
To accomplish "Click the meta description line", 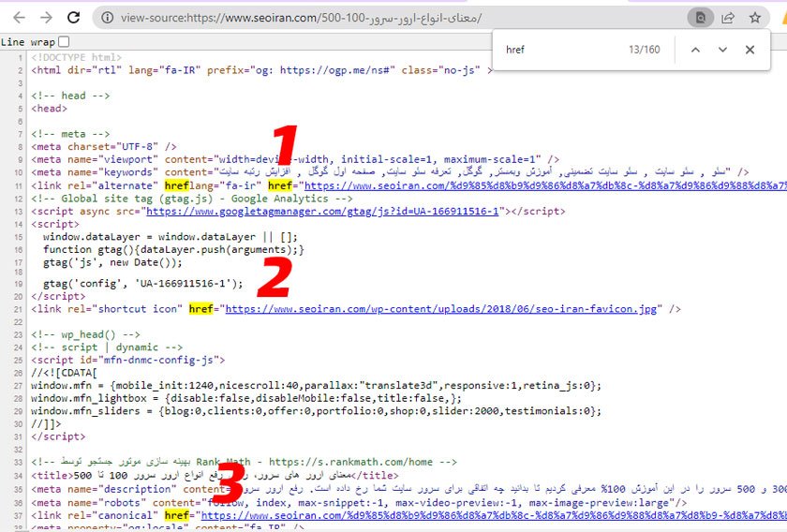I will 409,489.
